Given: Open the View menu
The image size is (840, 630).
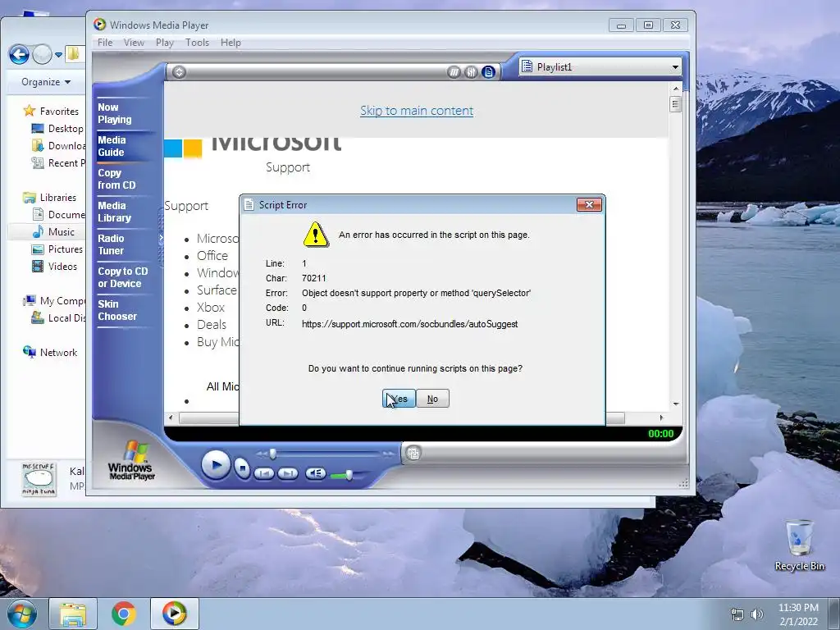Looking at the screenshot, I should click(134, 43).
